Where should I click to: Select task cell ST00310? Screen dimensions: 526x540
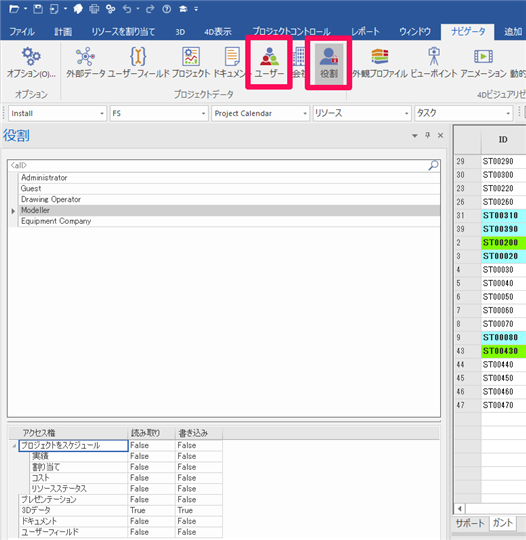point(503,216)
